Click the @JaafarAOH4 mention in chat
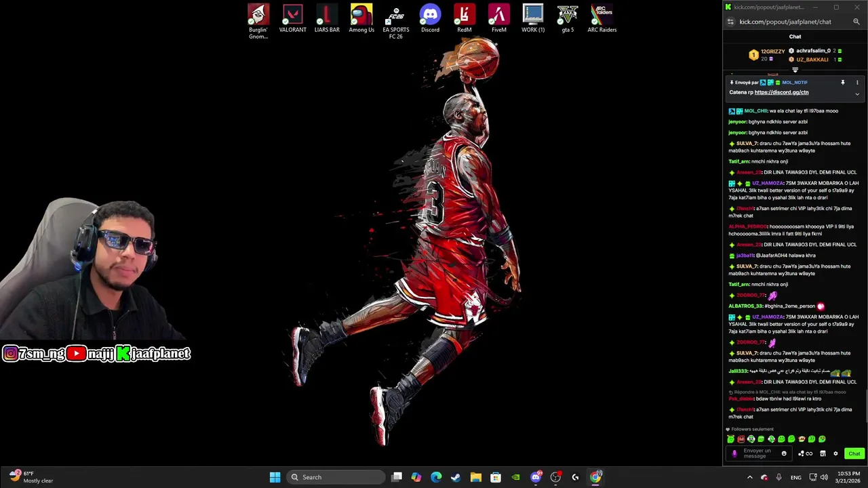868x488 pixels. [771, 256]
